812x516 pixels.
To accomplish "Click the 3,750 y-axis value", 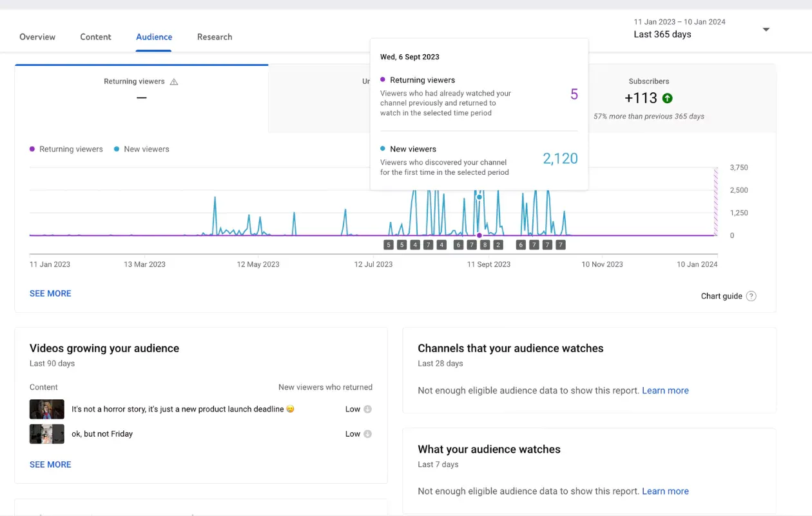I will 739,168.
